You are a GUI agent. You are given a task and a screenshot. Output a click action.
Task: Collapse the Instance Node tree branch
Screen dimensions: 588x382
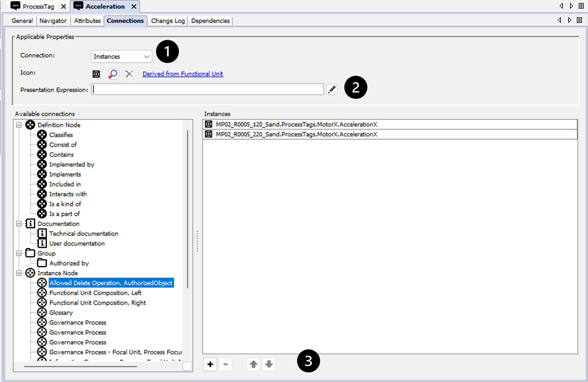click(x=19, y=273)
